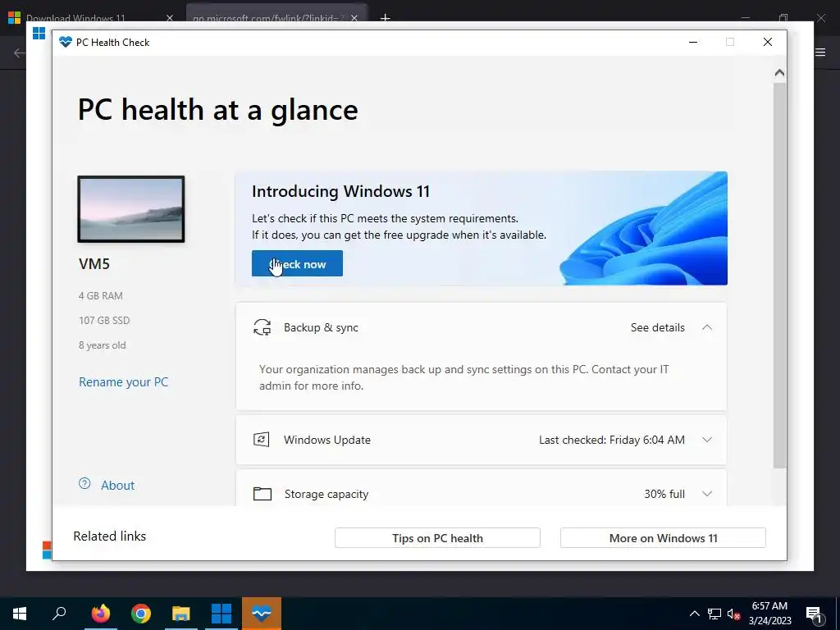
Task: Open the Rename your PC link
Action: point(124,382)
